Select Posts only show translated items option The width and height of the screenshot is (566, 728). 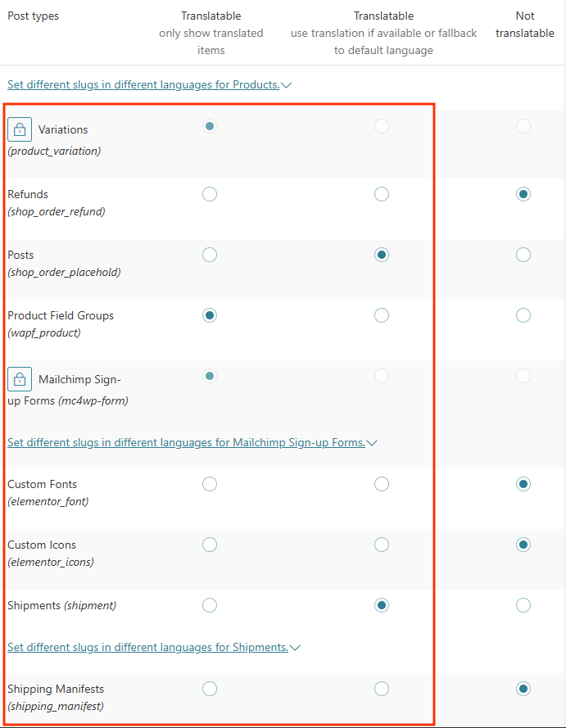pos(210,255)
